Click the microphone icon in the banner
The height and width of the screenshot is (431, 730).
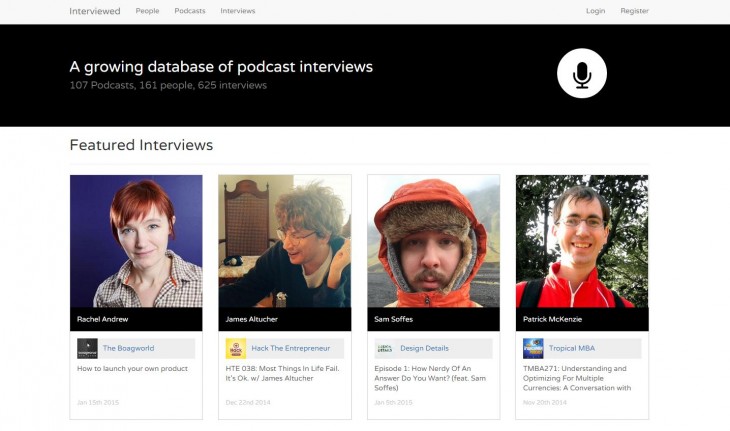[x=581, y=73]
